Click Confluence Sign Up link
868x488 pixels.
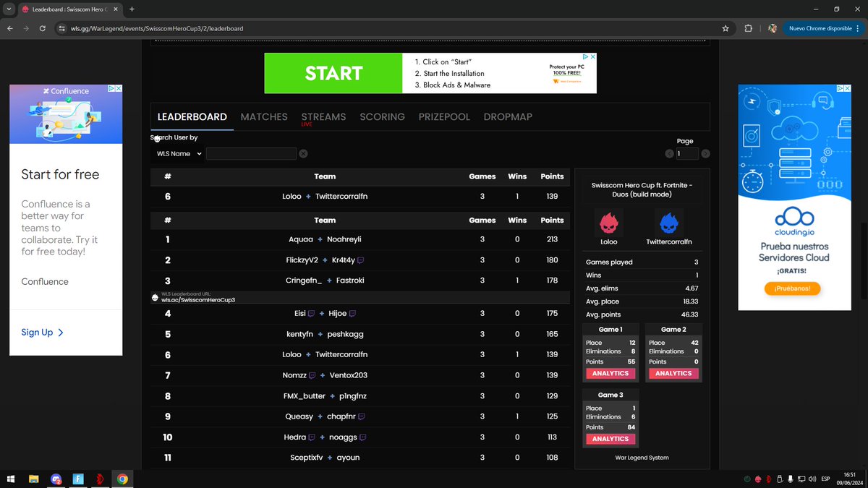(x=43, y=333)
